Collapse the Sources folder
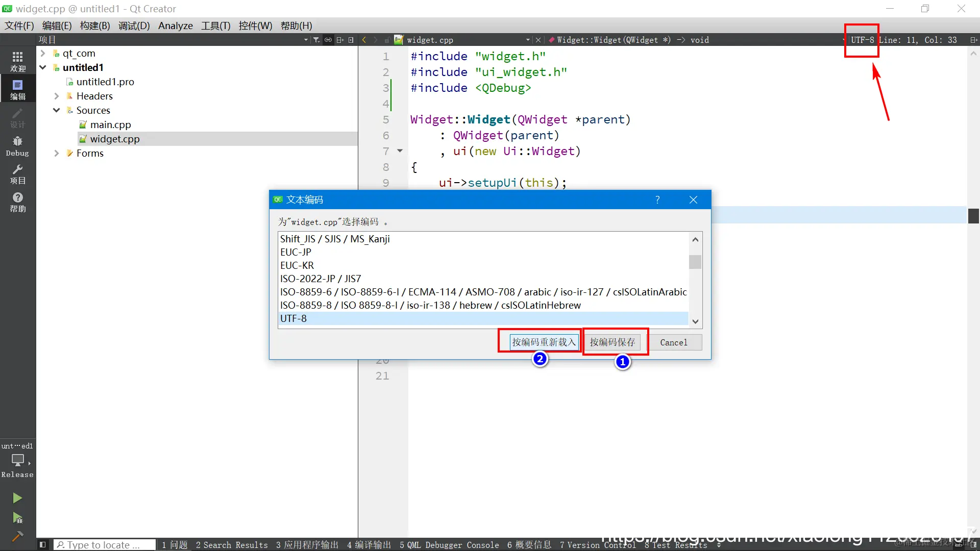This screenshot has width=980, height=551. (x=57, y=110)
